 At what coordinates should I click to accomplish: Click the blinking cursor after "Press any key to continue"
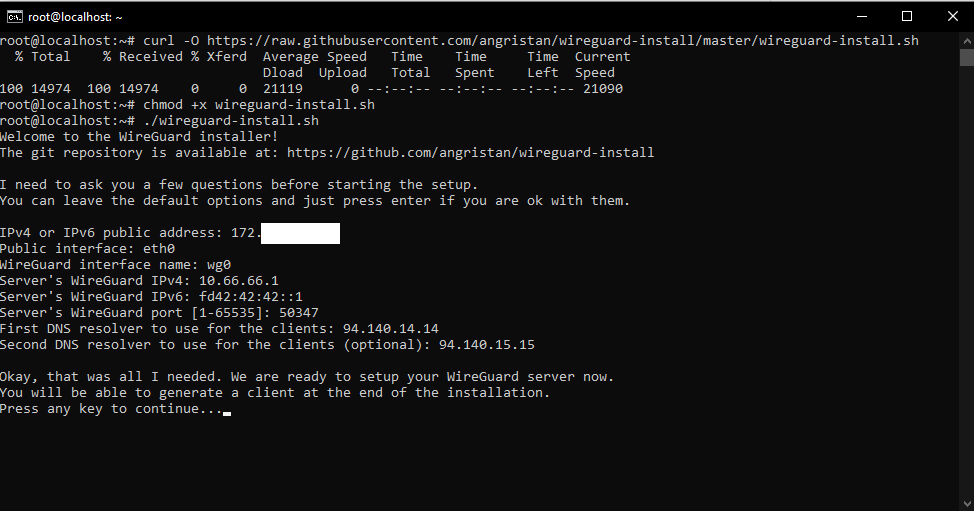(x=227, y=410)
